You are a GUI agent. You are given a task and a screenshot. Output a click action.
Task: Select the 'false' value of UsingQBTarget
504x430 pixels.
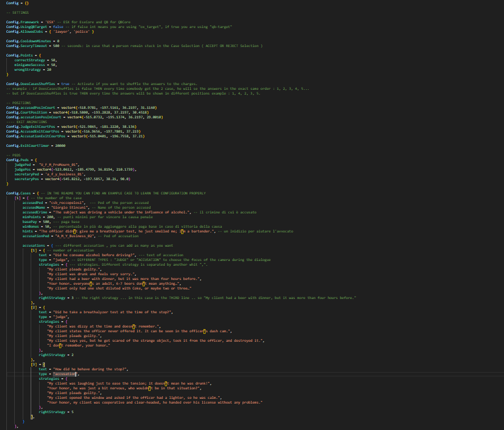[x=58, y=26]
